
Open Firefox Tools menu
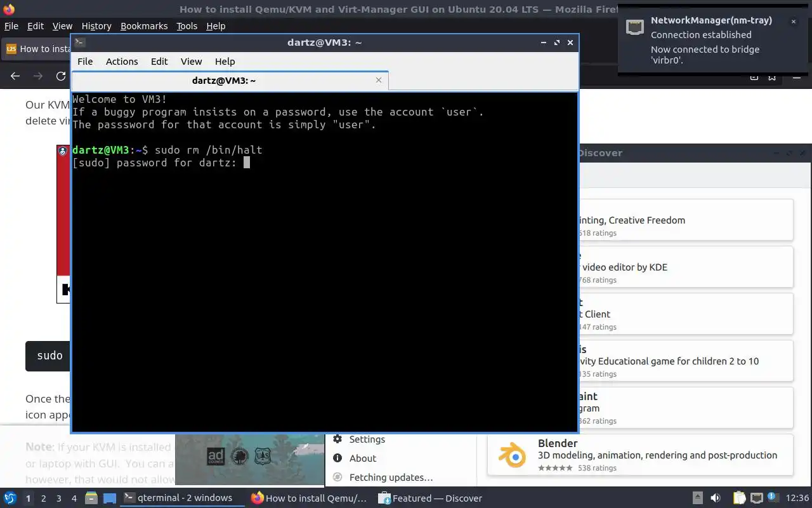187,26
